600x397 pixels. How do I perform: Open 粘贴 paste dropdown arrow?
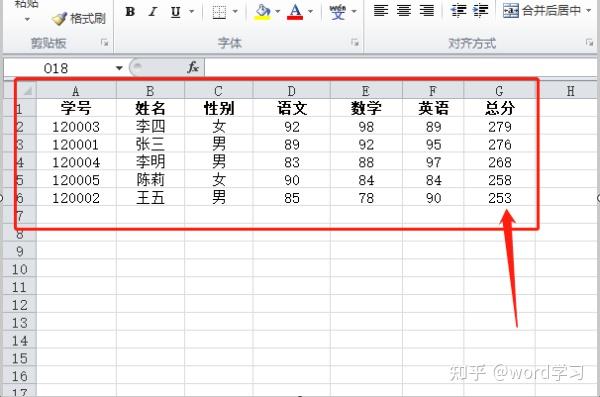[x=27, y=19]
